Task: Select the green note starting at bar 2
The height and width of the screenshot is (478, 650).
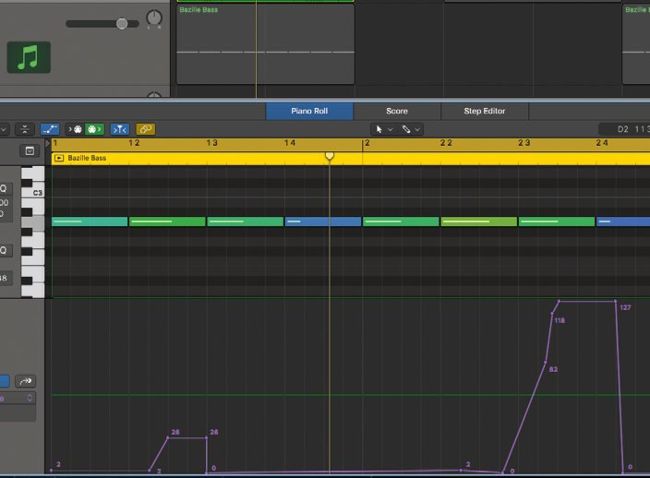Action: point(401,222)
